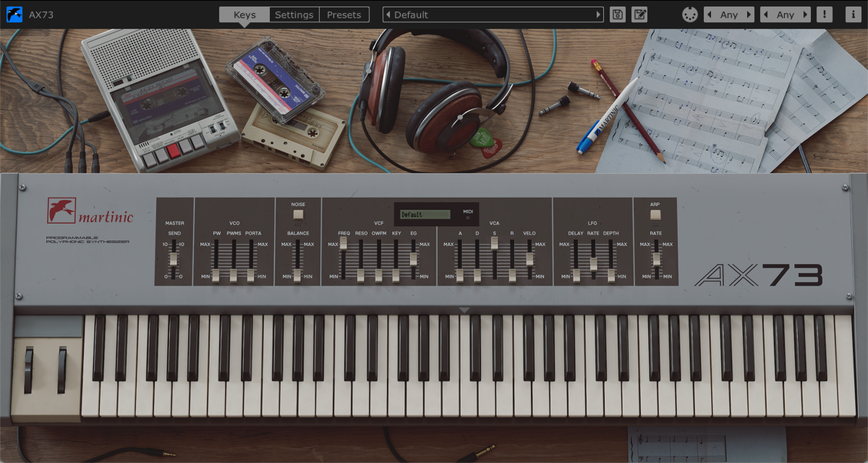Click the AX73 logo icon in titlebar

pos(12,13)
